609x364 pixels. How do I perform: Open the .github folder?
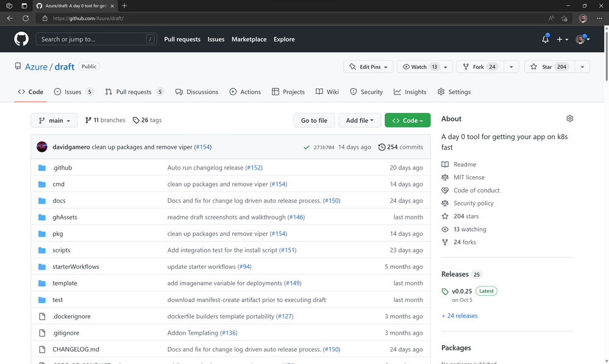[62, 168]
